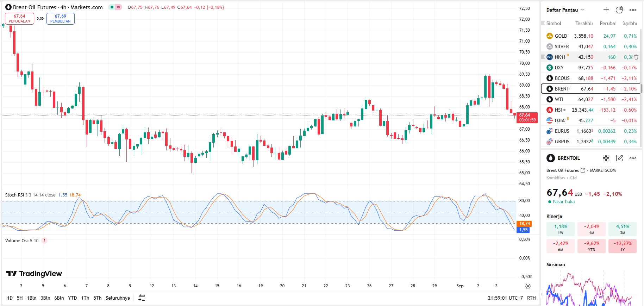Switch to the YTD time range
644x306 pixels.
point(73,298)
